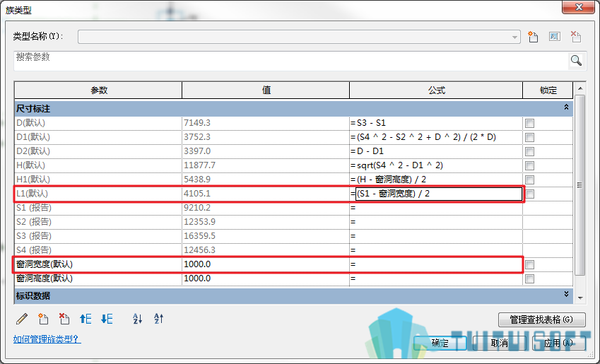Move parameter up with the up-arrow icon

pos(86,319)
